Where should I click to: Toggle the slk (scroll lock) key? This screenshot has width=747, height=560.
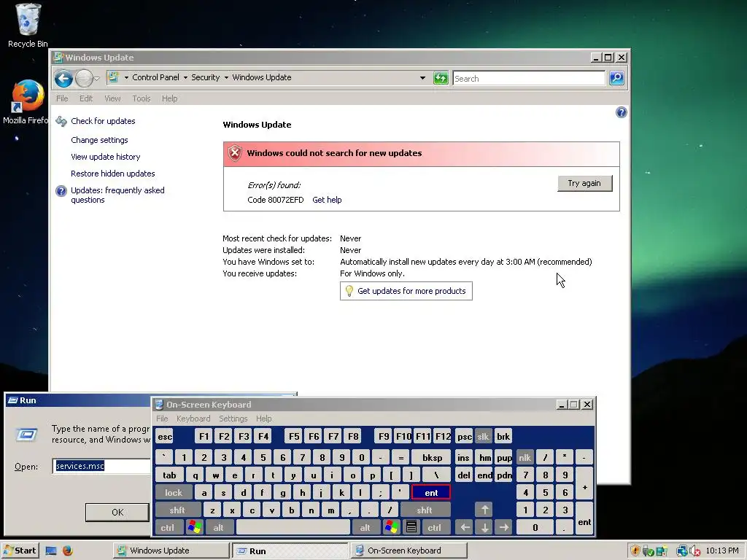(483, 437)
